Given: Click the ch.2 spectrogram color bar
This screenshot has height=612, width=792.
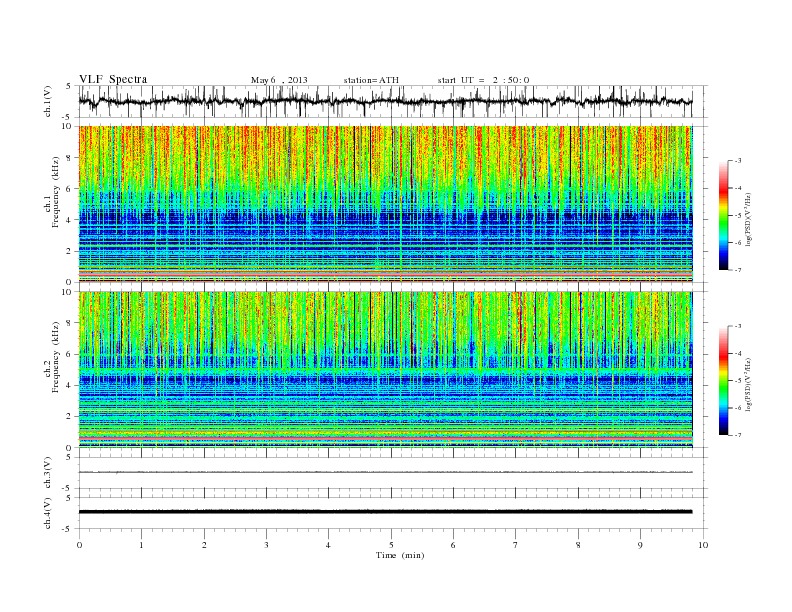Looking at the screenshot, I should click(x=723, y=381).
